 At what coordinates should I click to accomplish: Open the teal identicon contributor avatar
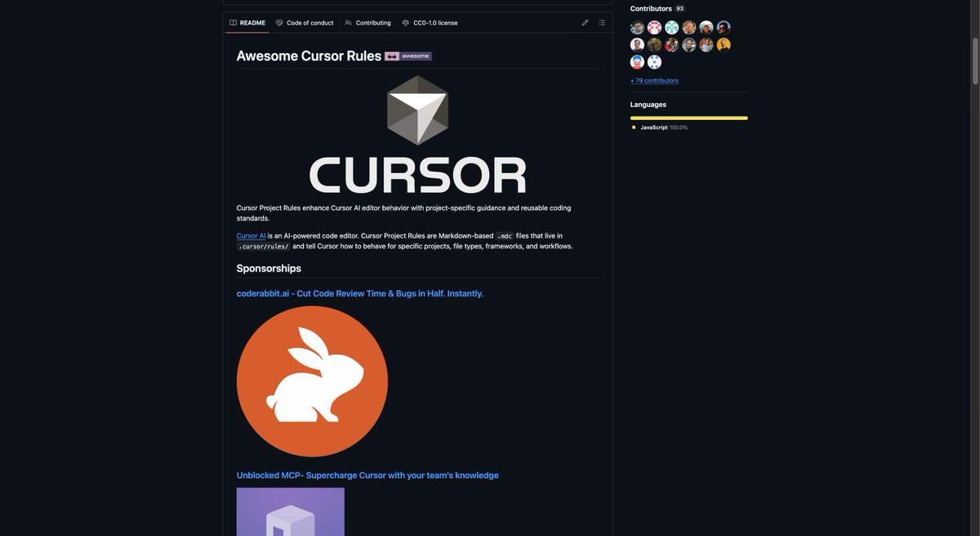pyautogui.click(x=672, y=28)
